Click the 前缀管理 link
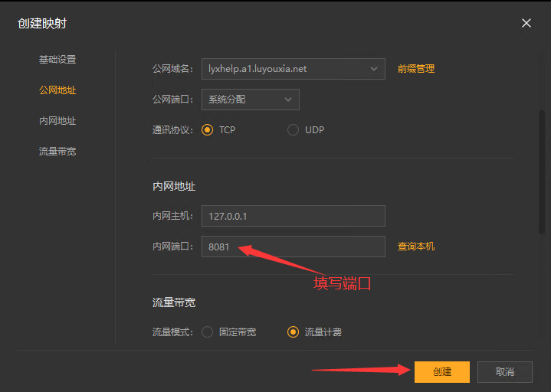Viewport: 551px width, 392px height. [416, 69]
